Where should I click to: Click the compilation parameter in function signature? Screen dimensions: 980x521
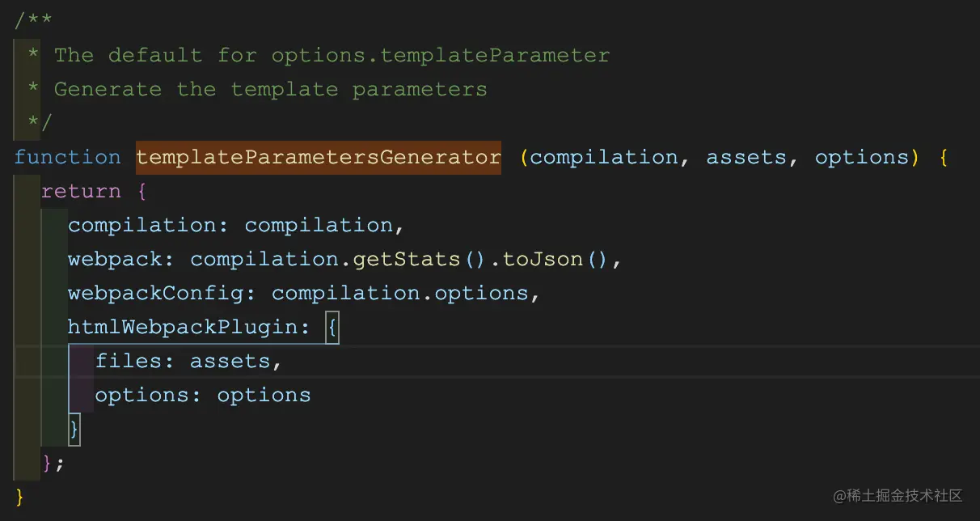pyautogui.click(x=603, y=157)
